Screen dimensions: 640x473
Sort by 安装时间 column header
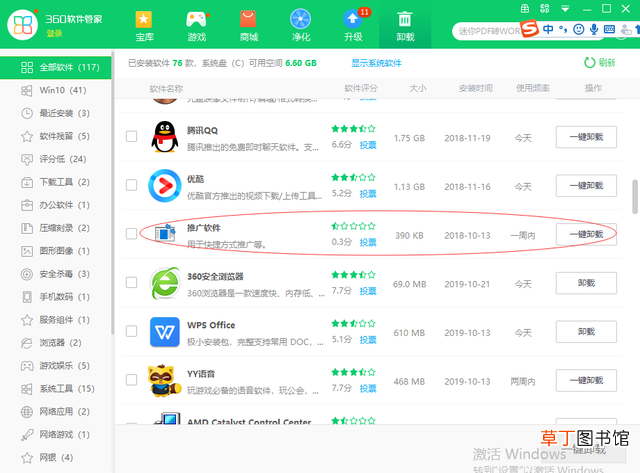pos(476,88)
